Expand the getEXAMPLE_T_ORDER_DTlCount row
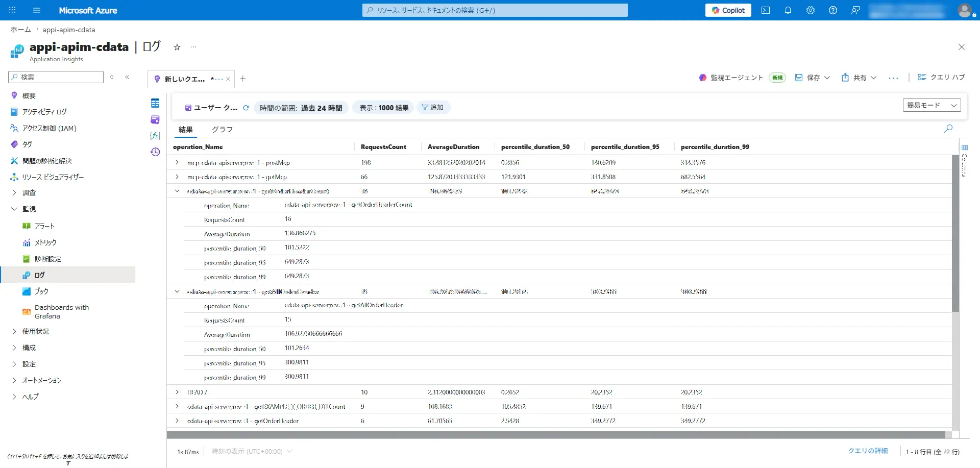Viewport: 980px width, 468px height. pos(177,407)
